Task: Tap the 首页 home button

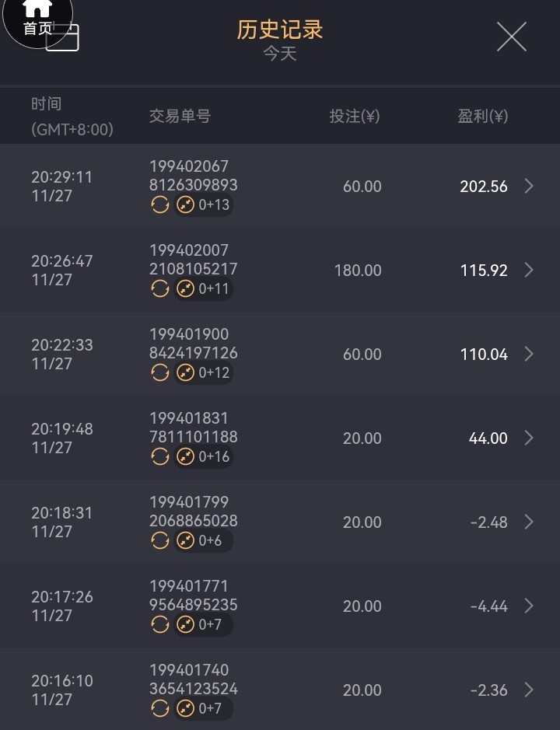Action: point(37,19)
